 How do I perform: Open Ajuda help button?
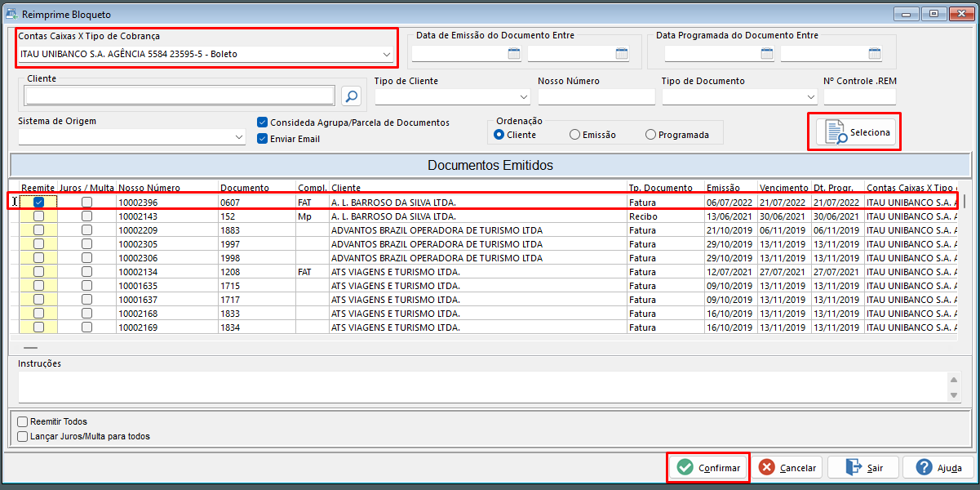coord(938,468)
